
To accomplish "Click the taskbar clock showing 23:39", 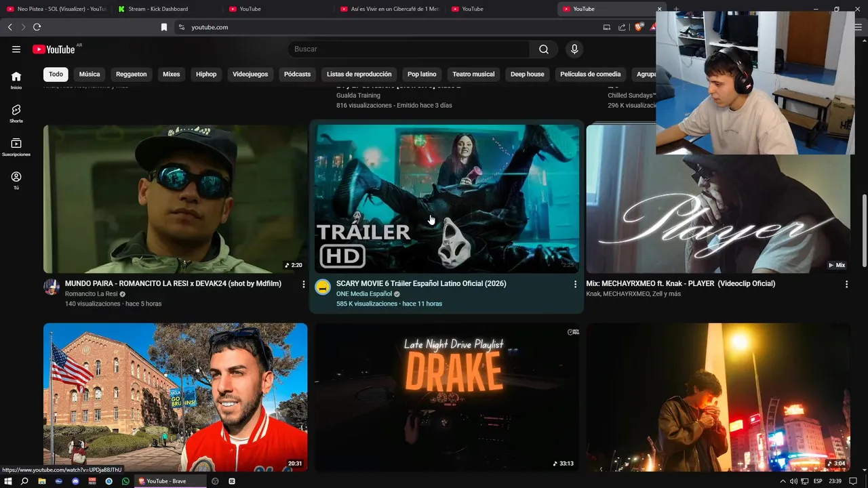I will (x=835, y=481).
